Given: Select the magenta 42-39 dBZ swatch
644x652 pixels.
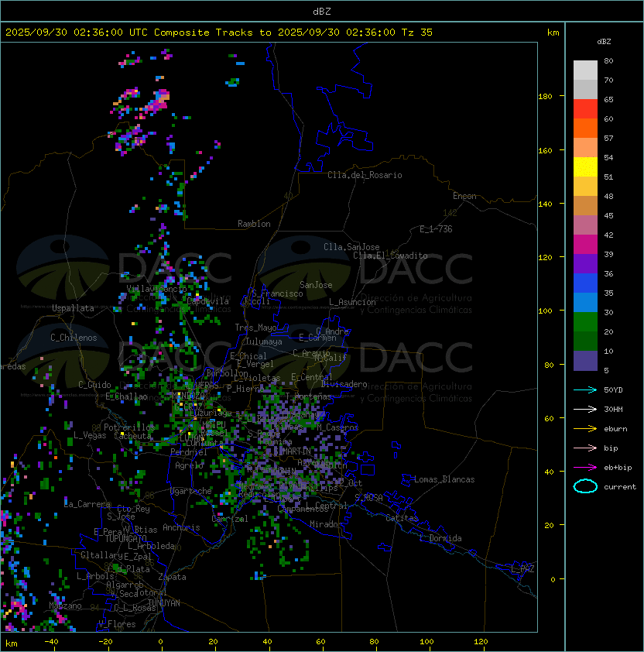Looking at the screenshot, I should coord(585,245).
